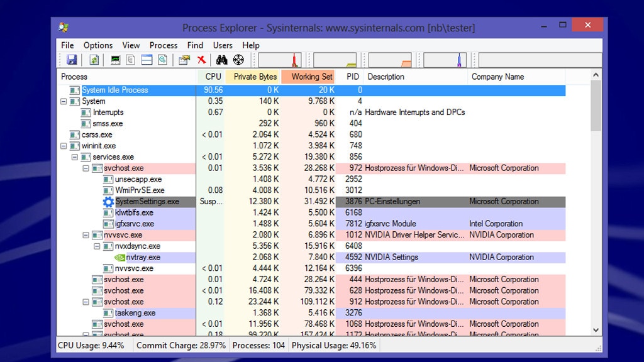Screen dimensions: 644x362
Task: Open the Users menu
Action: [223, 45]
